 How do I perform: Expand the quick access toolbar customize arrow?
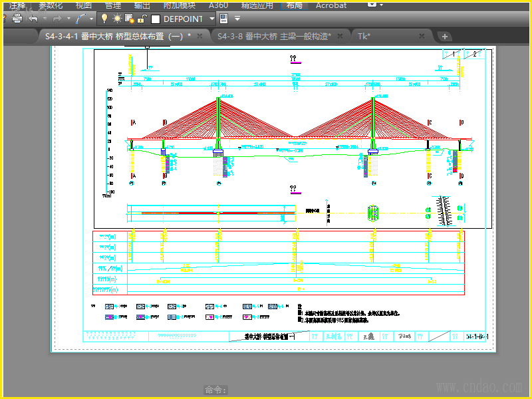237,19
